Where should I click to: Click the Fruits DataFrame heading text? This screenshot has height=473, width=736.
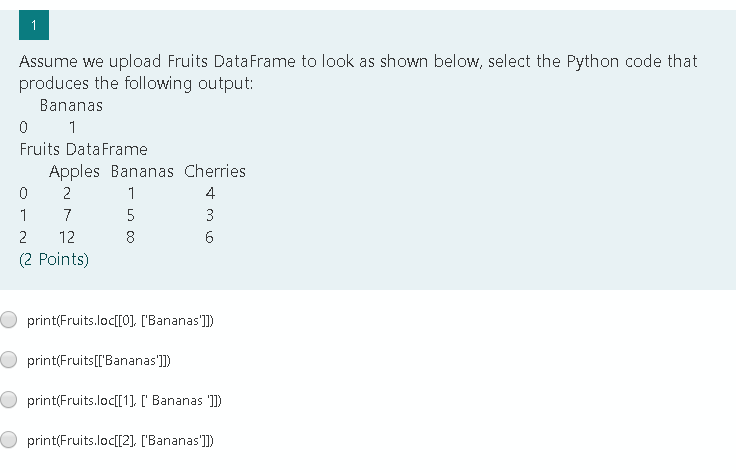pos(83,149)
